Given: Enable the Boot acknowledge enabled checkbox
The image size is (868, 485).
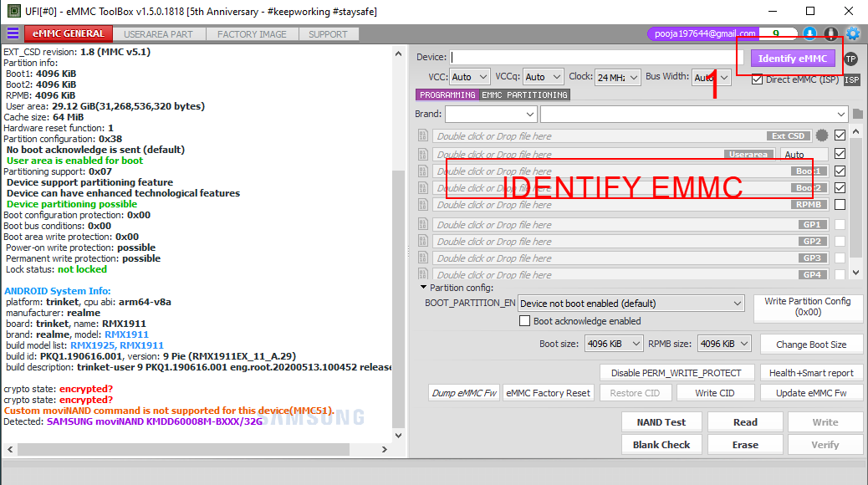Looking at the screenshot, I should tap(525, 321).
